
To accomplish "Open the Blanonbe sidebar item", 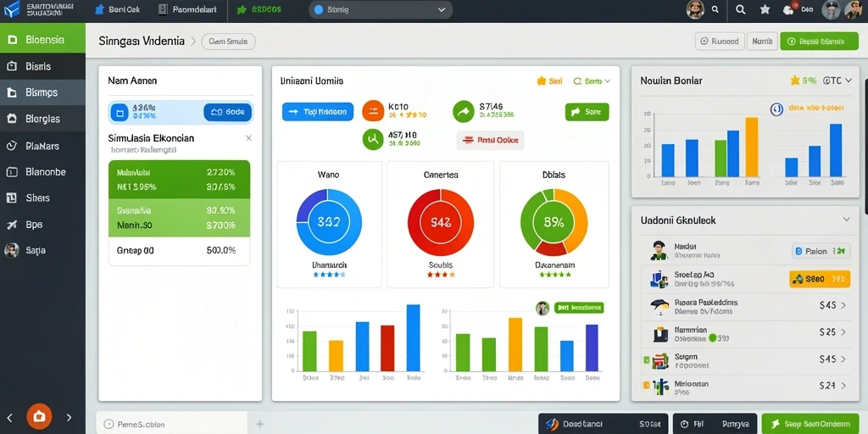I will (42, 171).
